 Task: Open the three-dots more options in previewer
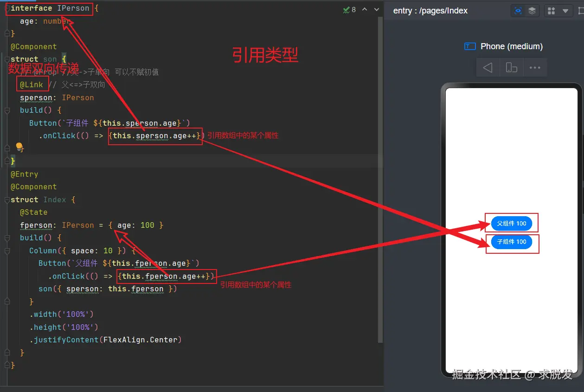[x=535, y=68]
